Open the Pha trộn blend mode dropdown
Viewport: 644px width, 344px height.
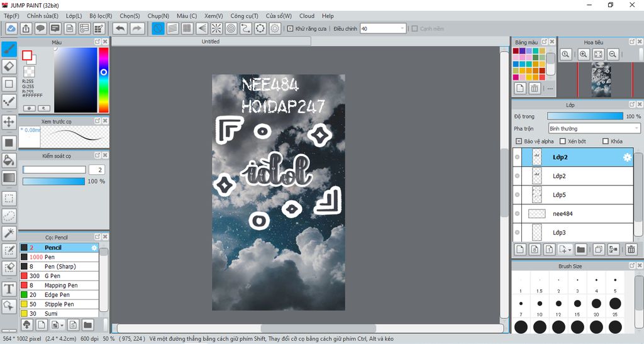click(x=594, y=128)
